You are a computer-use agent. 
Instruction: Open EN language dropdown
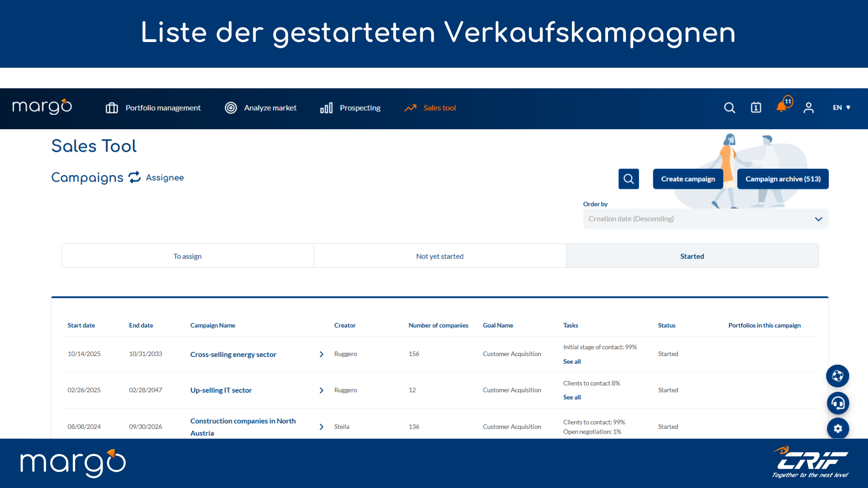click(x=841, y=108)
